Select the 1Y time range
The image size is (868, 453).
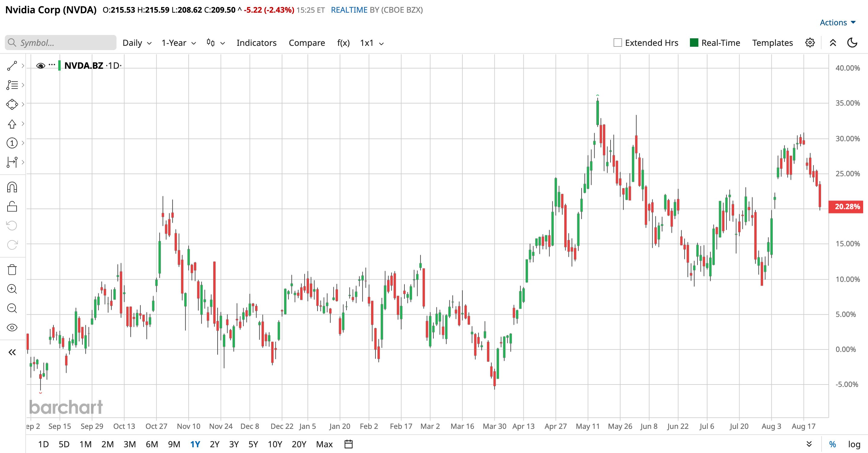(195, 444)
